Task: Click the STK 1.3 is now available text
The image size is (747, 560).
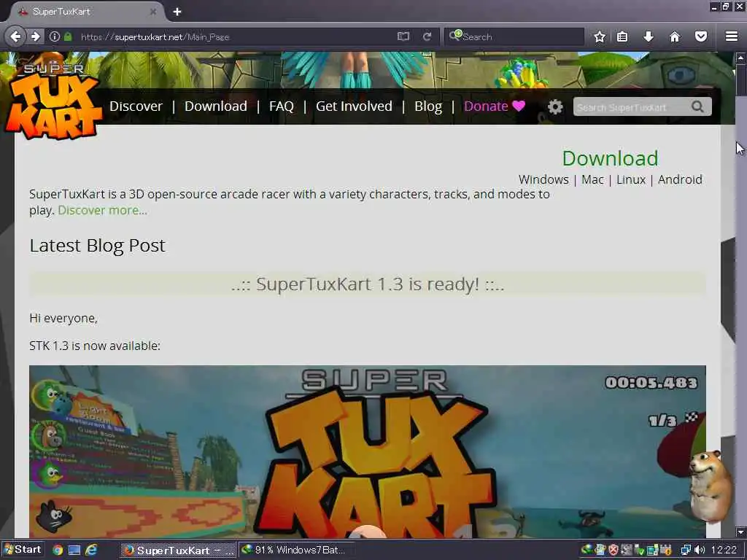Action: tap(95, 346)
